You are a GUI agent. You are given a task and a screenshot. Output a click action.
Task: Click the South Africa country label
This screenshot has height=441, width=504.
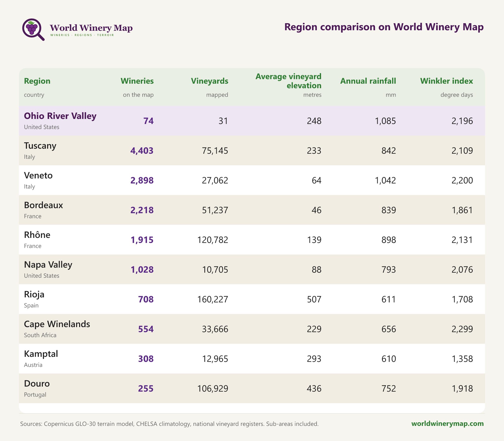40,335
